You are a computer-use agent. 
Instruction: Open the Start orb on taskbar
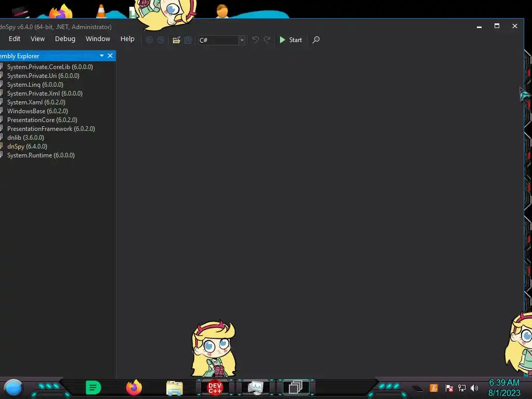pos(14,388)
